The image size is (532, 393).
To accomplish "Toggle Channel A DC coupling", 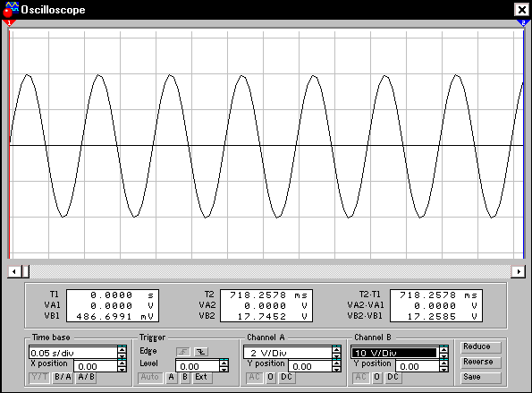I will pos(286,377).
